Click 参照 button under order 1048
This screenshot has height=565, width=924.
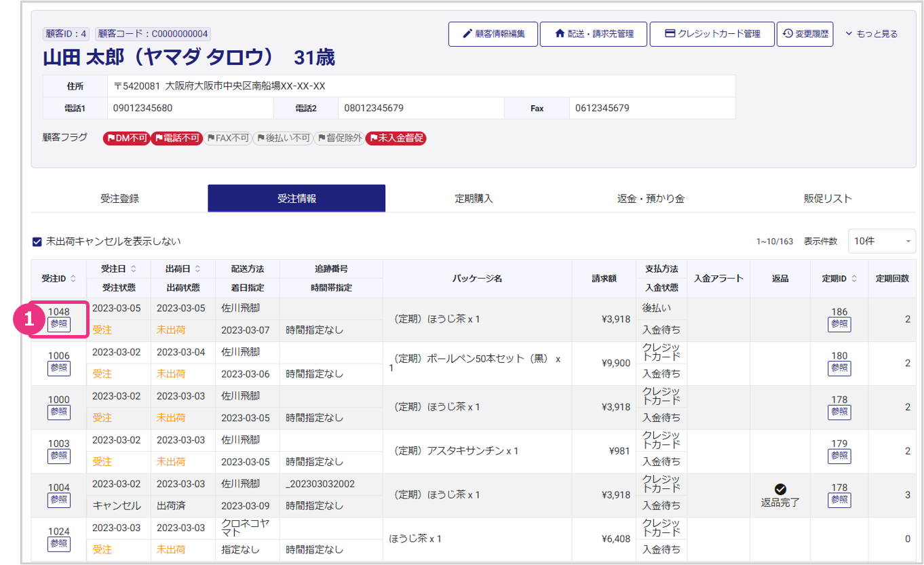tap(59, 324)
